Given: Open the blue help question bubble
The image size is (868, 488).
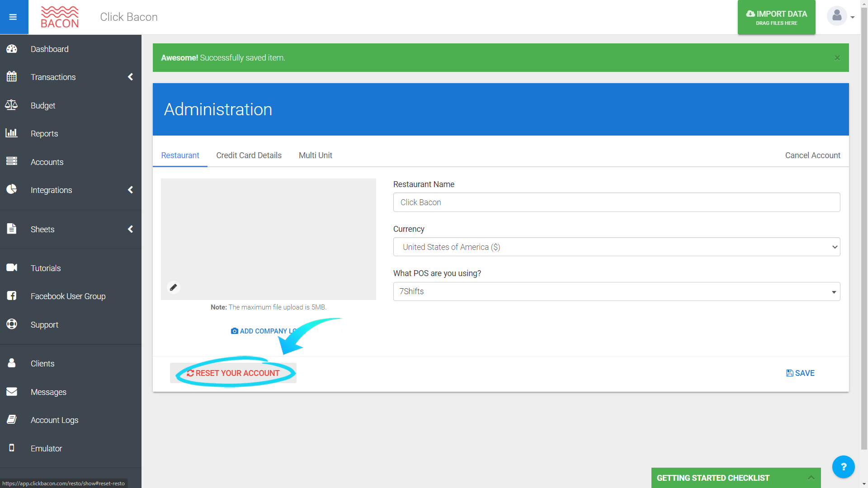Looking at the screenshot, I should [843, 467].
